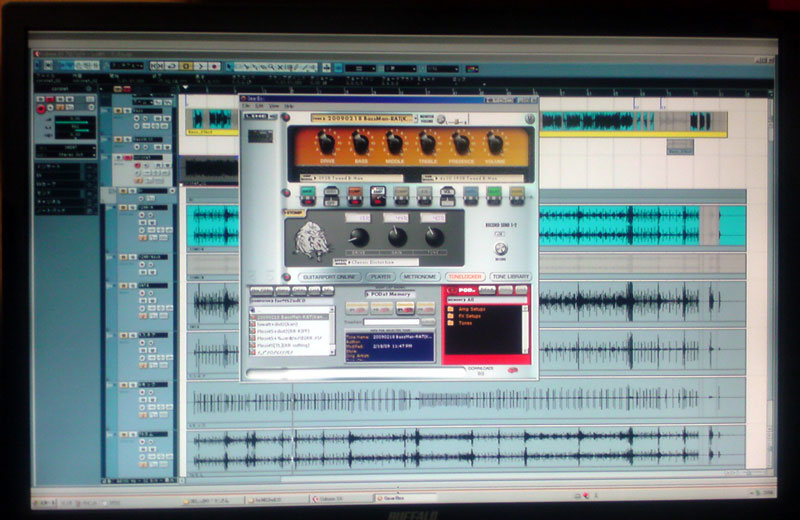This screenshot has width=800, height=520.
Task: Select the EQ effect block
Action: (424, 196)
